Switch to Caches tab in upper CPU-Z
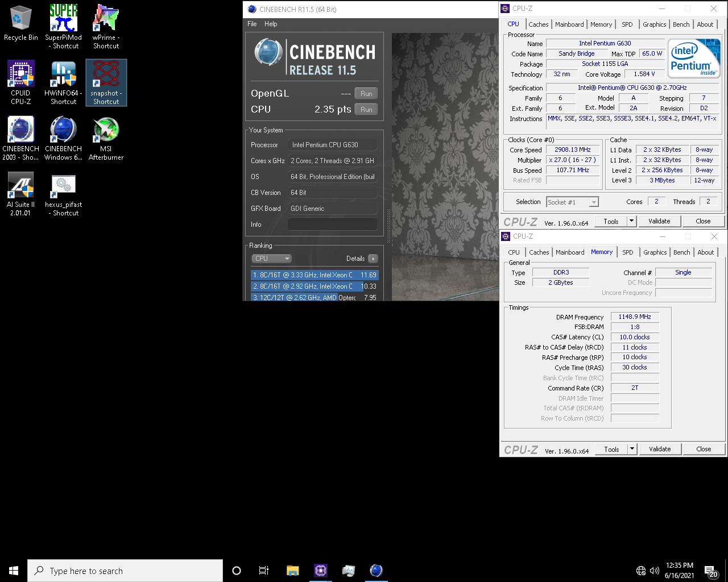 tap(539, 24)
